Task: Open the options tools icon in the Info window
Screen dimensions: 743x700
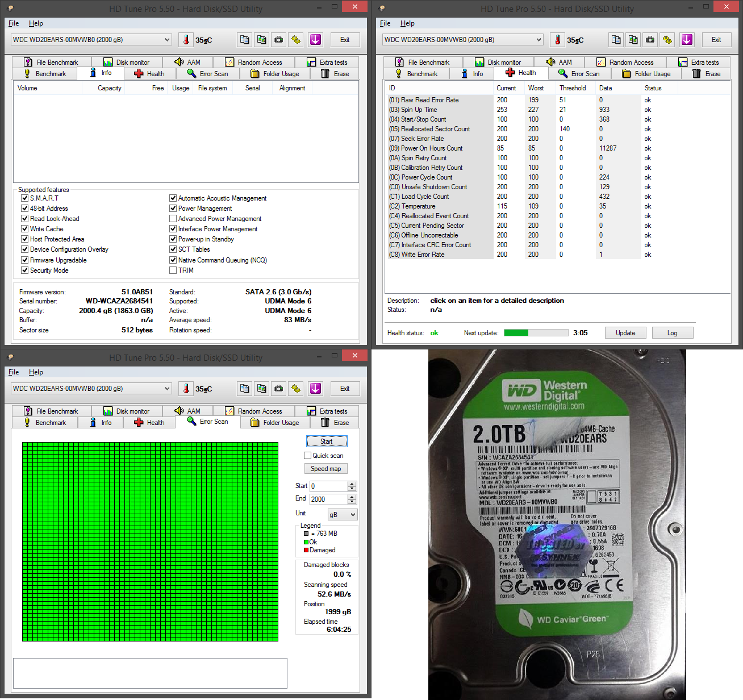Action: 295,40
